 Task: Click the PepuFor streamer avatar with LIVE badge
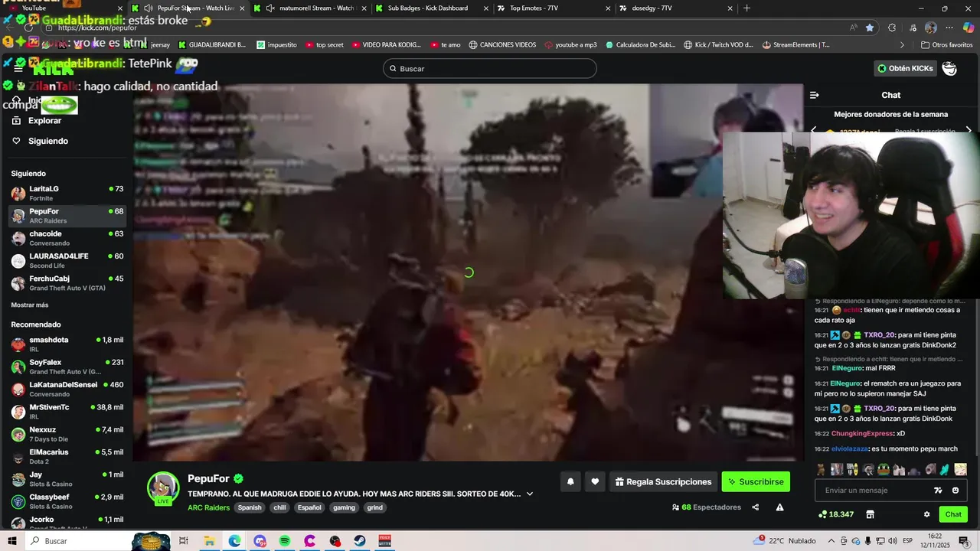click(163, 489)
